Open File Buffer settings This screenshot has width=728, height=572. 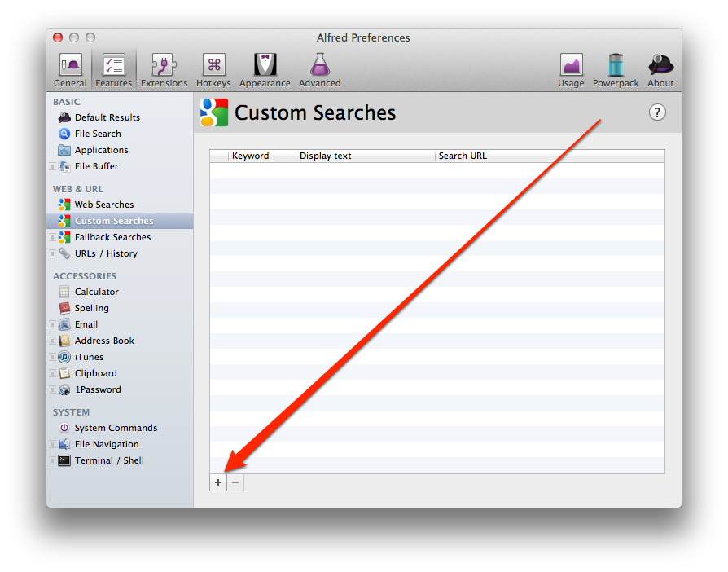coord(120,166)
